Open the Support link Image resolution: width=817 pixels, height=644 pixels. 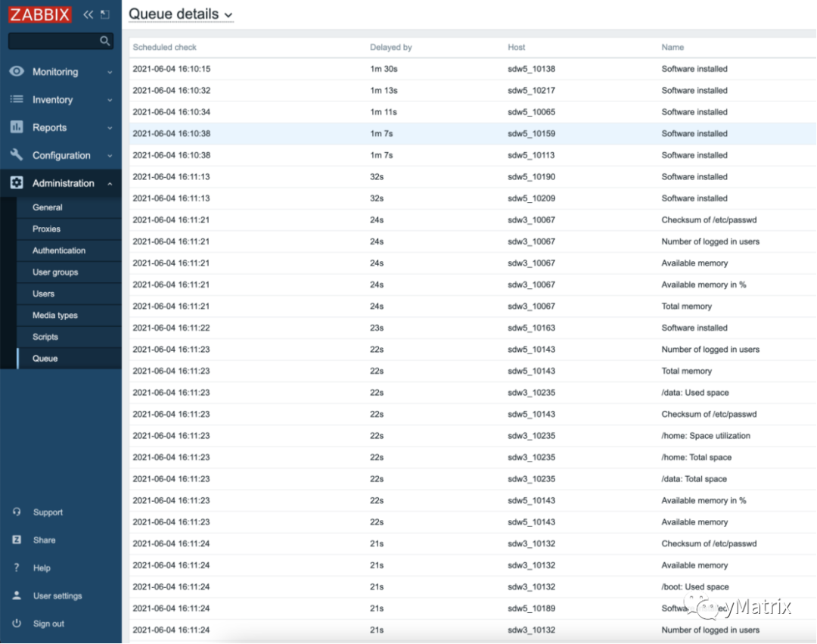click(x=48, y=512)
